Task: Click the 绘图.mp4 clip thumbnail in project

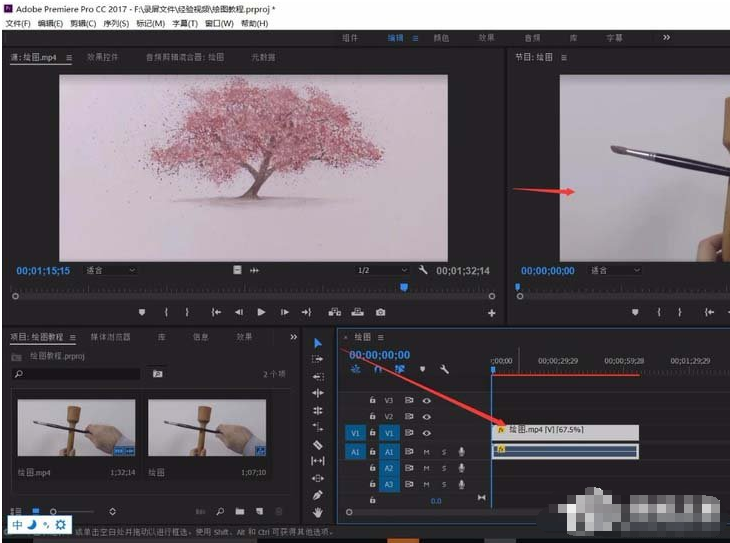Action: tap(76, 429)
